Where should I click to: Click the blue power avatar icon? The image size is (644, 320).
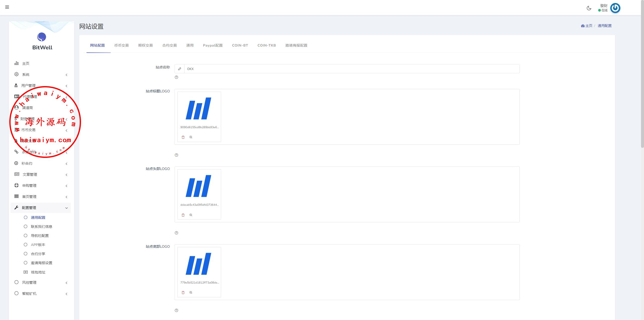615,8
